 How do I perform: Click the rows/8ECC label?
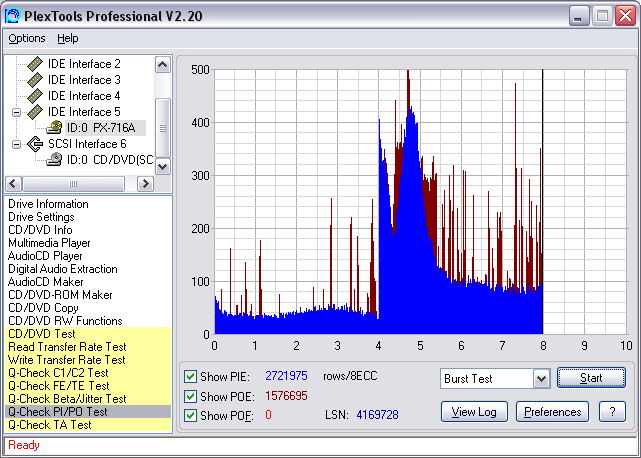pos(350,376)
